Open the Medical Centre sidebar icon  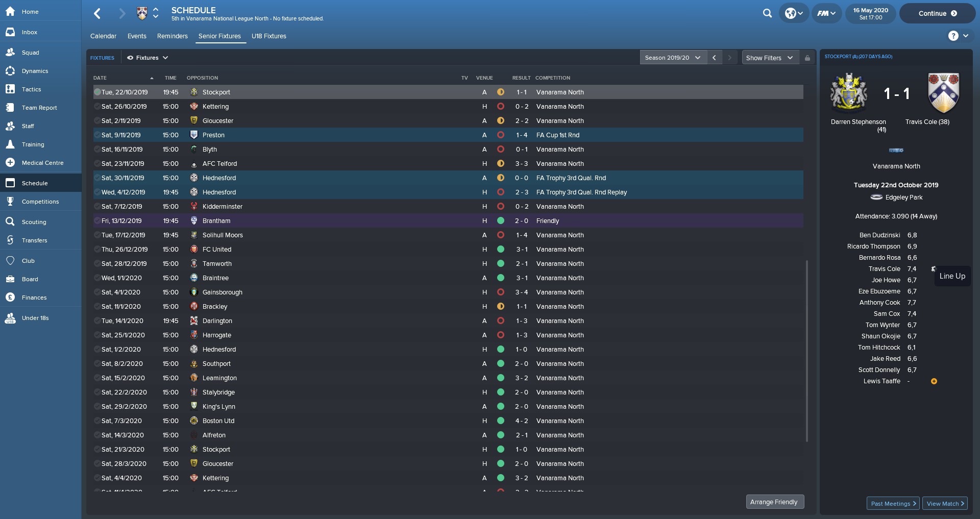click(10, 163)
